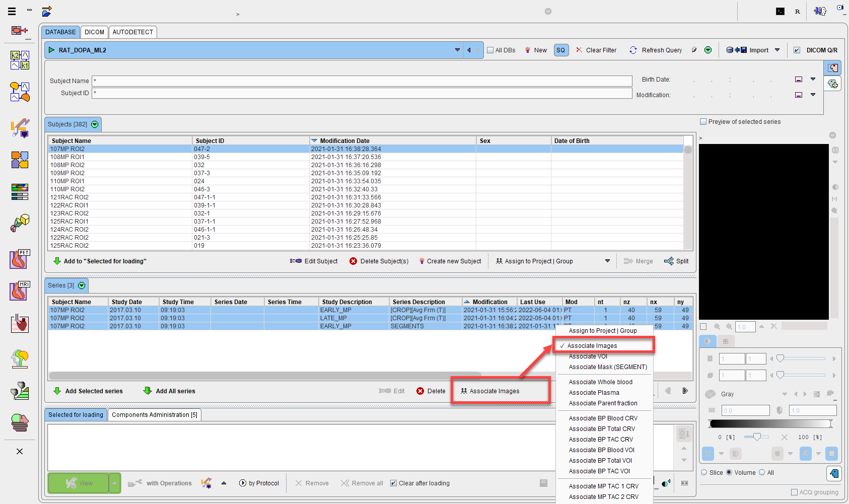This screenshot has width=849, height=504.
Task: Open the command console icon
Action: pos(780,11)
